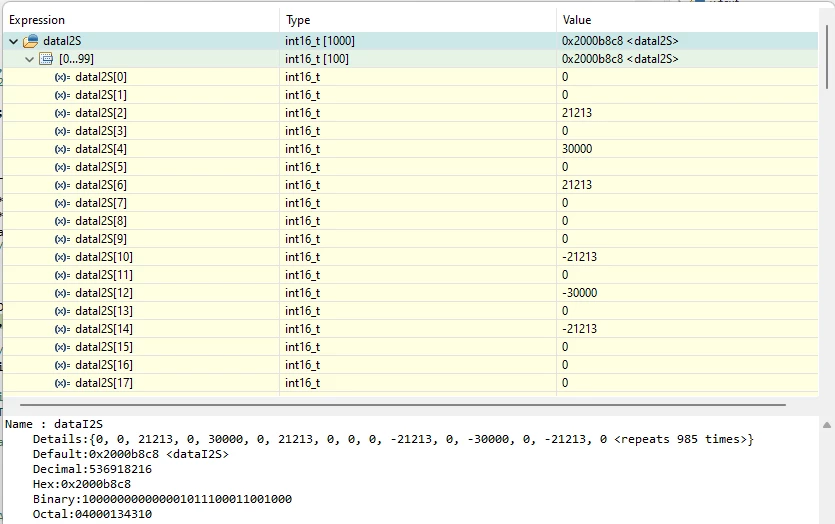Click the variable icon beside dataI2S[2]

62,113
